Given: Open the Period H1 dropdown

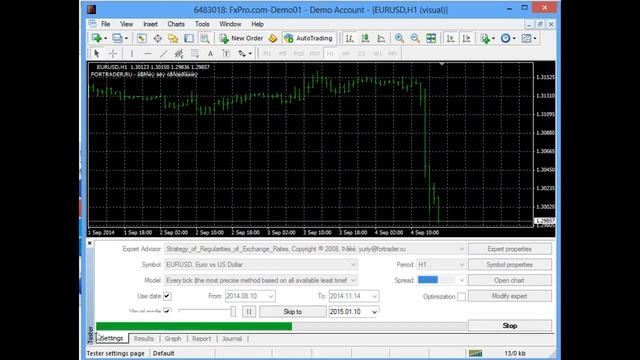Looking at the screenshot, I should (x=461, y=264).
